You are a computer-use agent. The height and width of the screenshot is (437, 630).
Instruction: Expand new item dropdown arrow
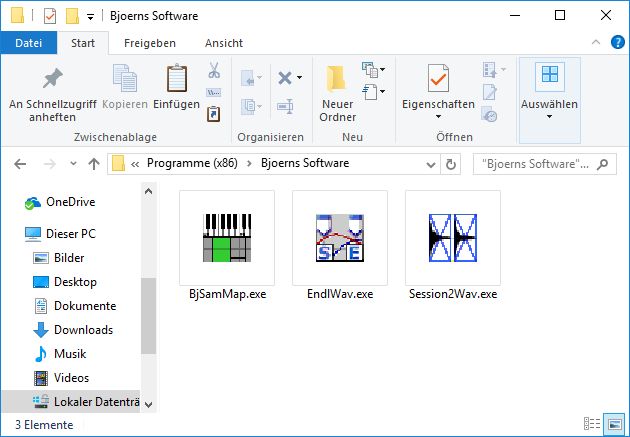coord(382,69)
